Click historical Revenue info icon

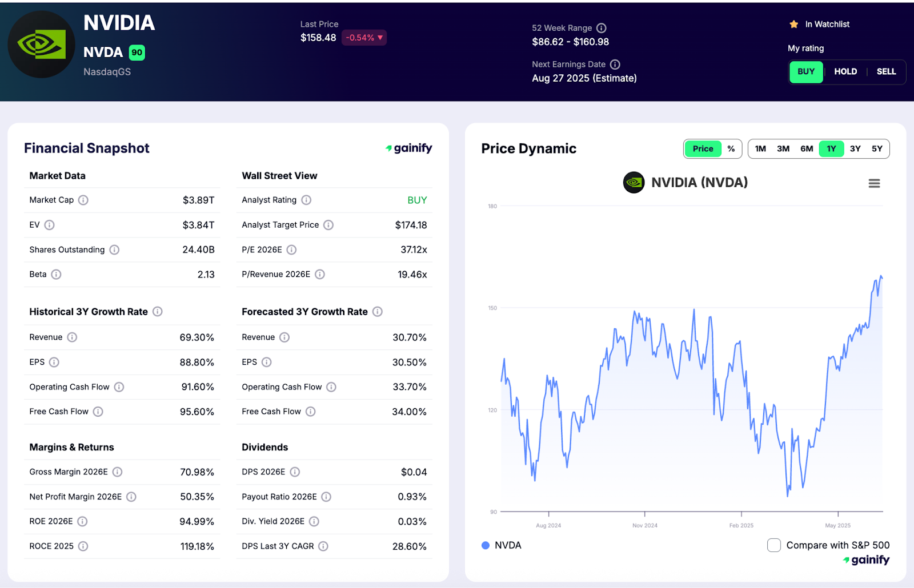tap(72, 337)
